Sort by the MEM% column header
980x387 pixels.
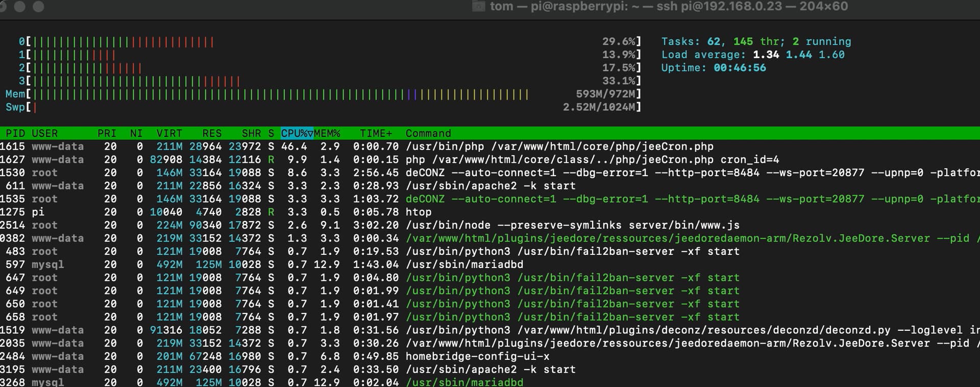click(327, 133)
